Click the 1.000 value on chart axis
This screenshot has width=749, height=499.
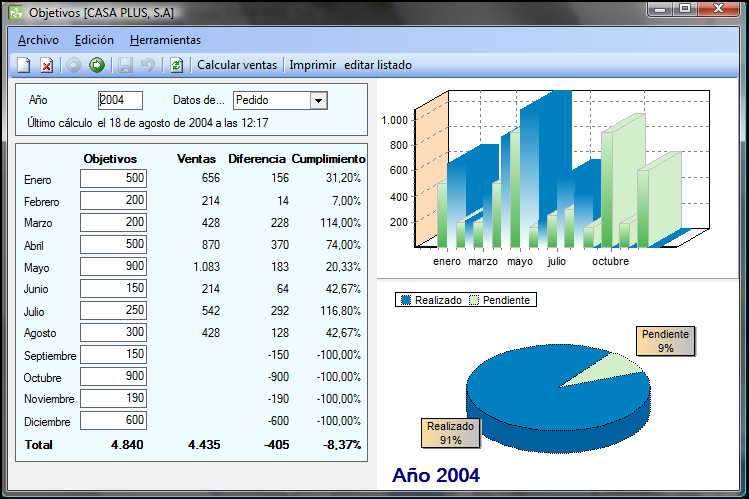point(395,120)
